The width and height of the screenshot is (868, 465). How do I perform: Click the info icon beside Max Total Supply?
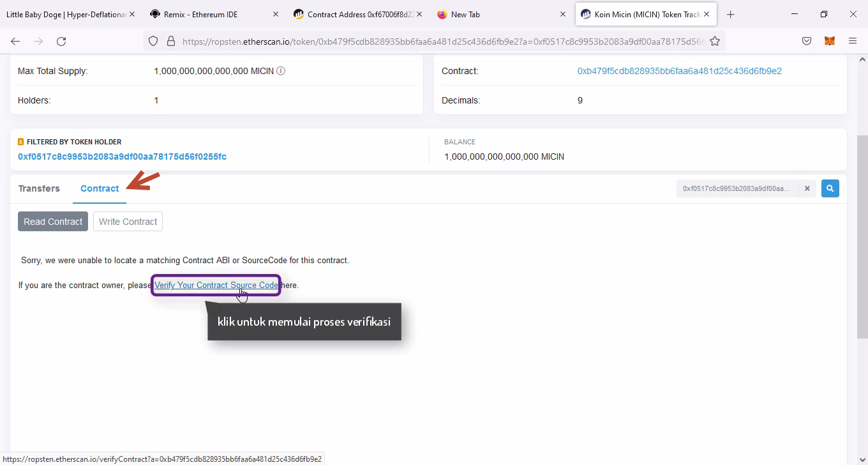(x=281, y=71)
